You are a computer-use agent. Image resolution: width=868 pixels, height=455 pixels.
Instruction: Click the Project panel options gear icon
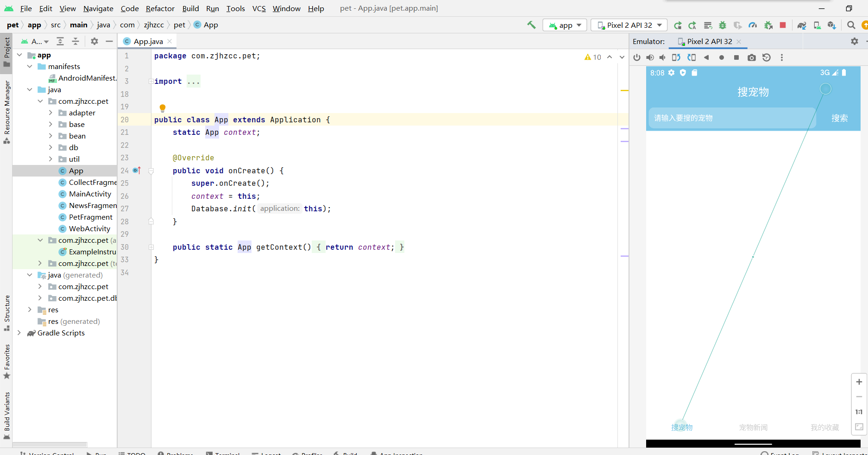(94, 41)
